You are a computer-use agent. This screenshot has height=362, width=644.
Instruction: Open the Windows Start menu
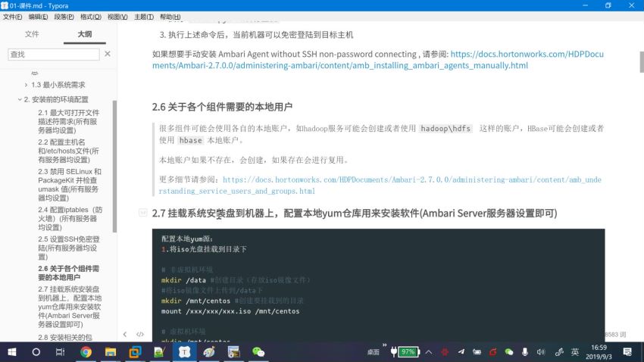pyautogui.click(x=12, y=352)
